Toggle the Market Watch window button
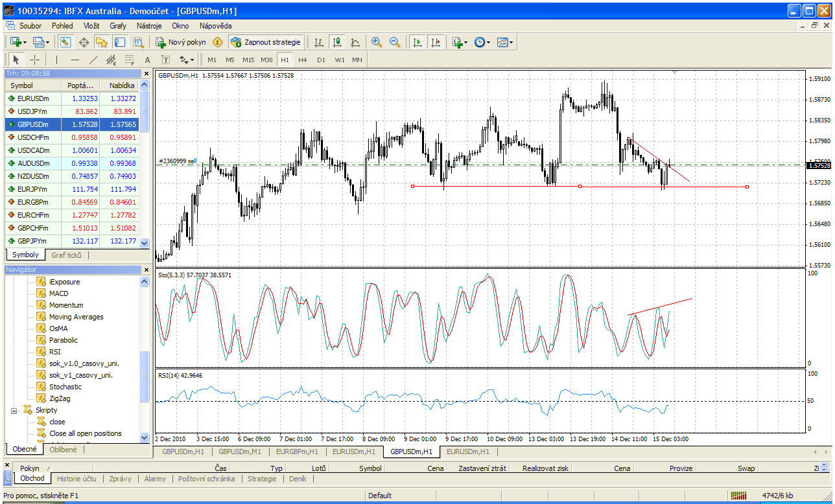835x504 pixels. 65,42
